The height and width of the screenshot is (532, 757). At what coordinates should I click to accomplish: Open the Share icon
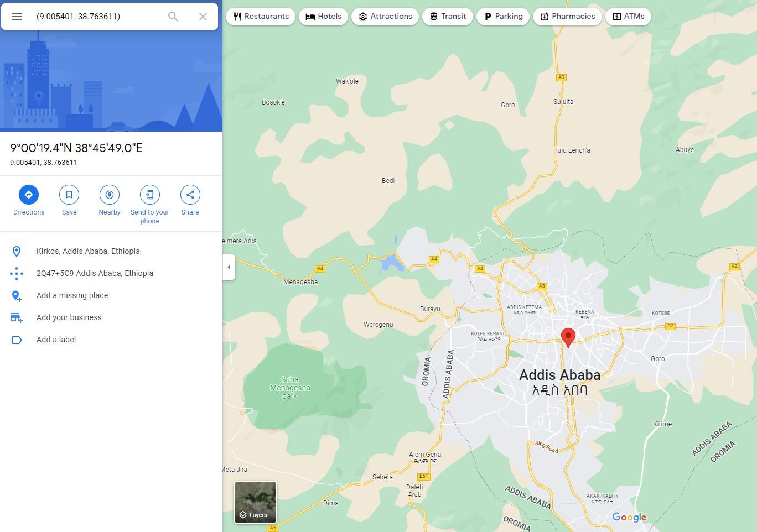click(190, 195)
